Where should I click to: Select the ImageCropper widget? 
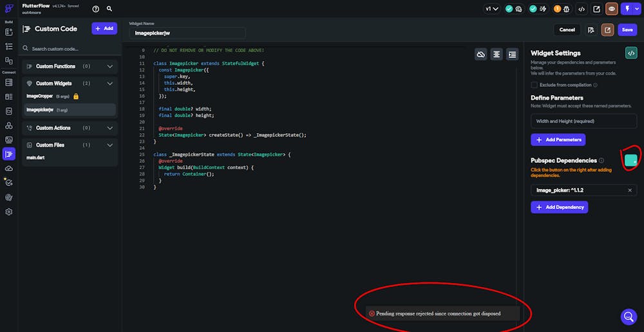[x=39, y=97]
